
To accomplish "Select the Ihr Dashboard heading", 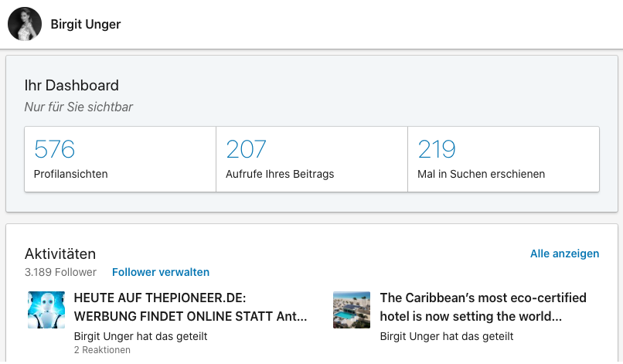I will (x=72, y=86).
